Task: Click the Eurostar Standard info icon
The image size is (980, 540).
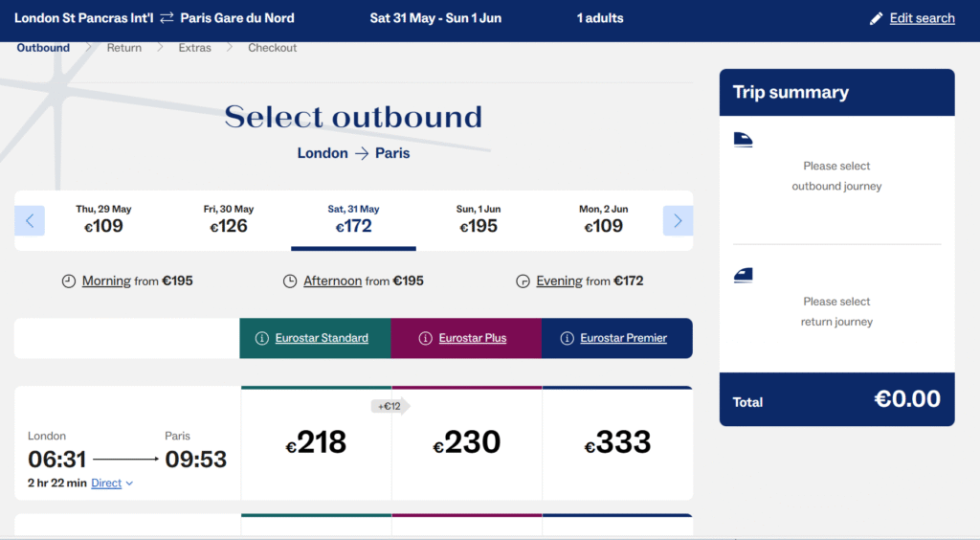Action: pyautogui.click(x=262, y=338)
